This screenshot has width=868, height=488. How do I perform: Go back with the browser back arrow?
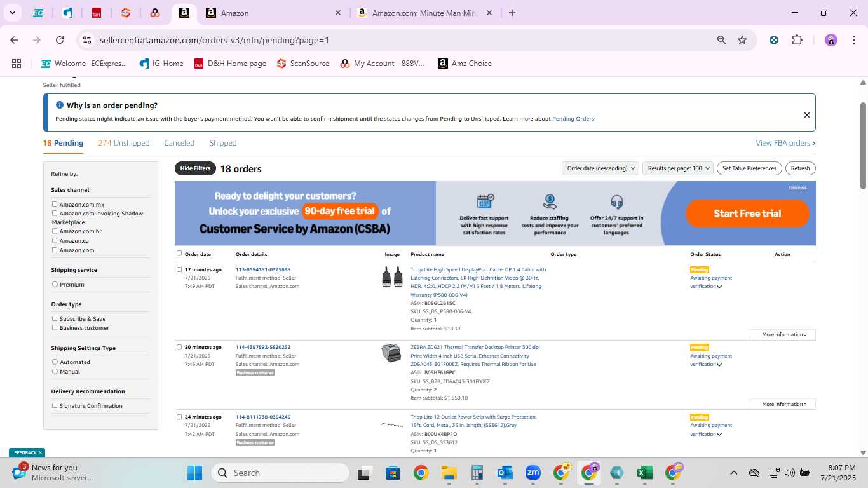pos(14,40)
